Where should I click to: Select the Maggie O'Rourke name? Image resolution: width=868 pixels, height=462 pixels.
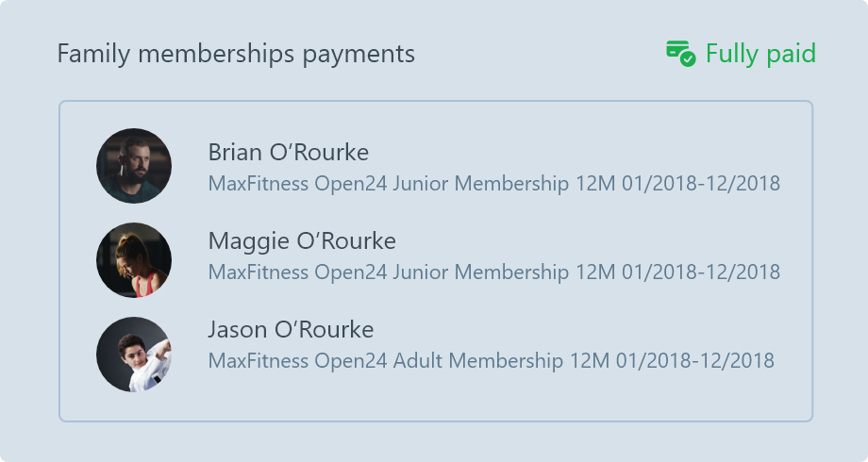[301, 240]
